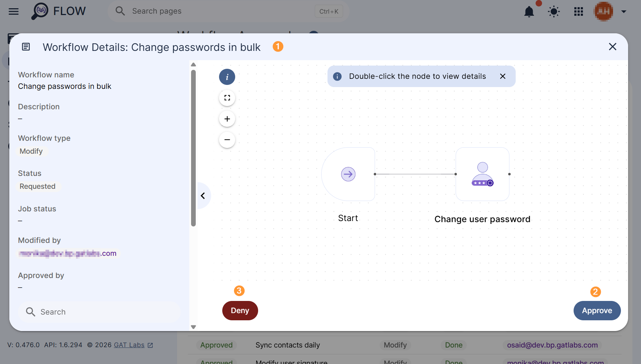Click the Modify chip in Sync contacts row

coord(395,345)
